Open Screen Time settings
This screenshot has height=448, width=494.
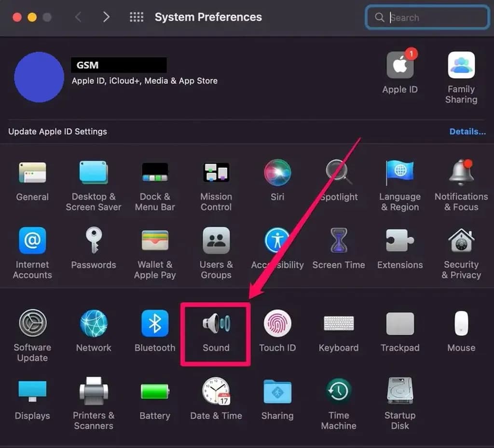(x=339, y=241)
